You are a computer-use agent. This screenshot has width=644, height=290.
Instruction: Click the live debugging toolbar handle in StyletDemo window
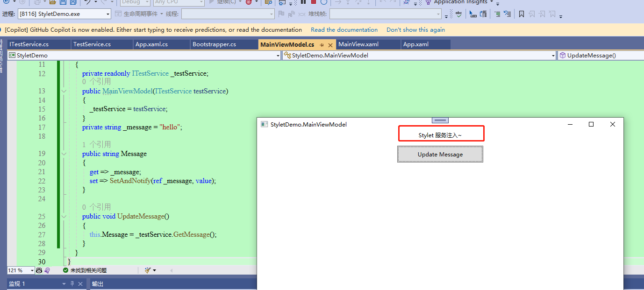[440, 120]
